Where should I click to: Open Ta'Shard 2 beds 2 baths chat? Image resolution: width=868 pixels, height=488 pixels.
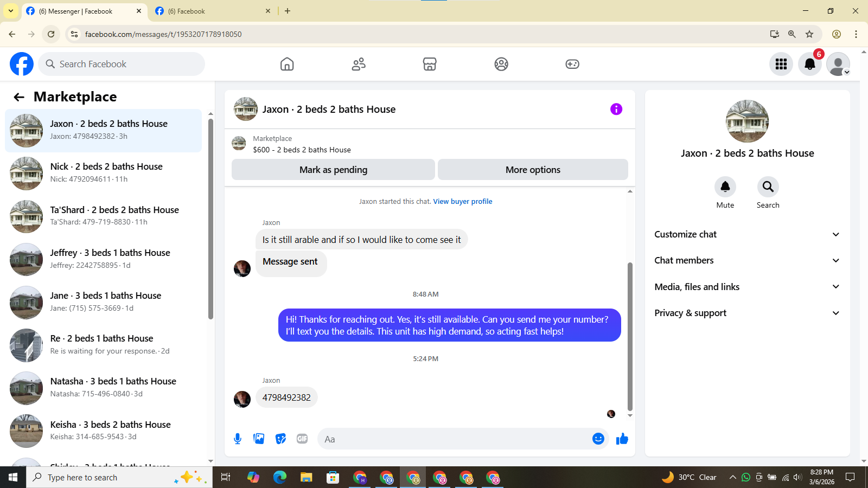[103, 216]
